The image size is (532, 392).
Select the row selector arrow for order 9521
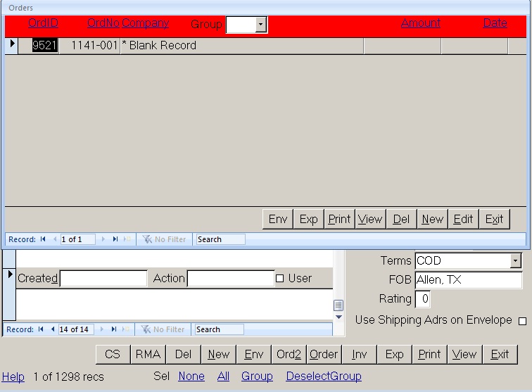click(x=12, y=45)
